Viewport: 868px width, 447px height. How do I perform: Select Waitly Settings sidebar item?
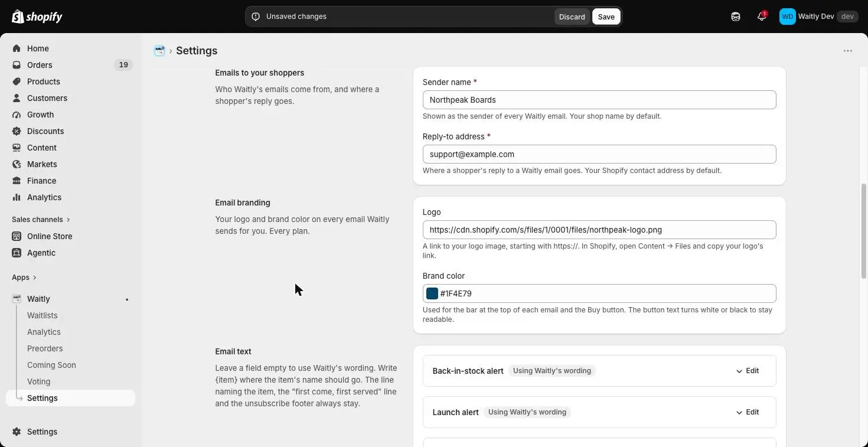tap(71, 398)
